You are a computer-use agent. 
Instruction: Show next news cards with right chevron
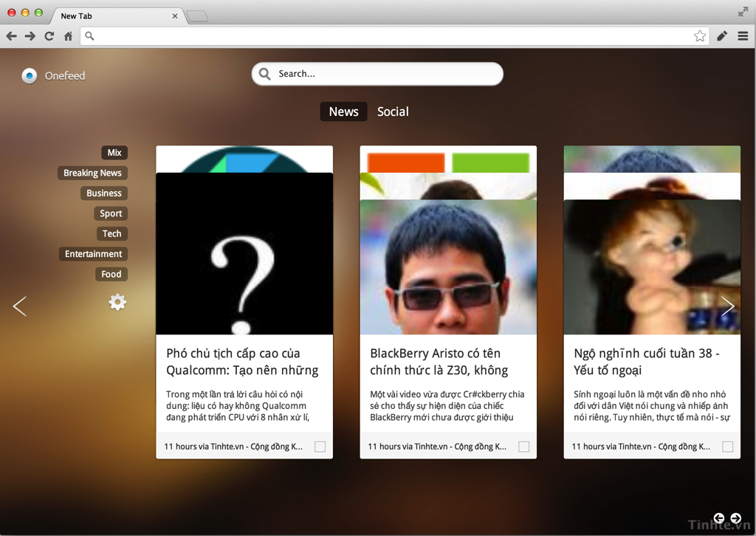(727, 306)
